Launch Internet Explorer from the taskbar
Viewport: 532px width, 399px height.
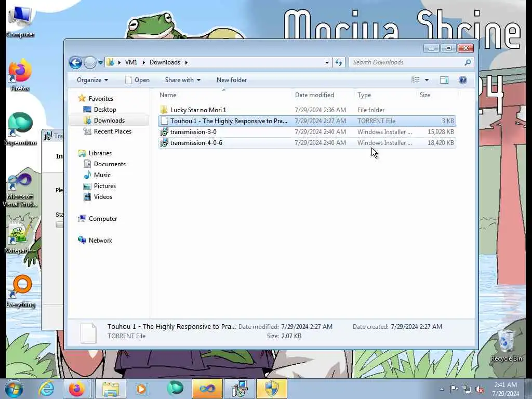coord(46,389)
